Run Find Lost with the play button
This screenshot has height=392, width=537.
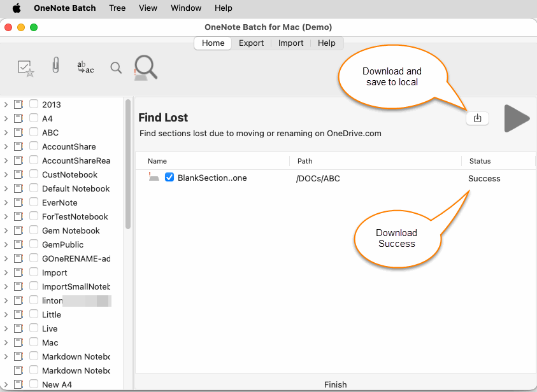(516, 118)
